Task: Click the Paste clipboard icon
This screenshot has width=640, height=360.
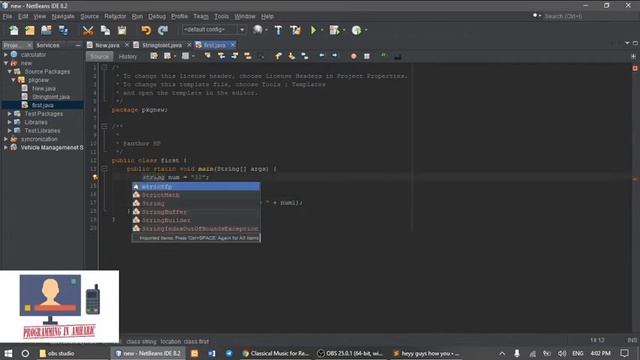Action: coord(122,30)
